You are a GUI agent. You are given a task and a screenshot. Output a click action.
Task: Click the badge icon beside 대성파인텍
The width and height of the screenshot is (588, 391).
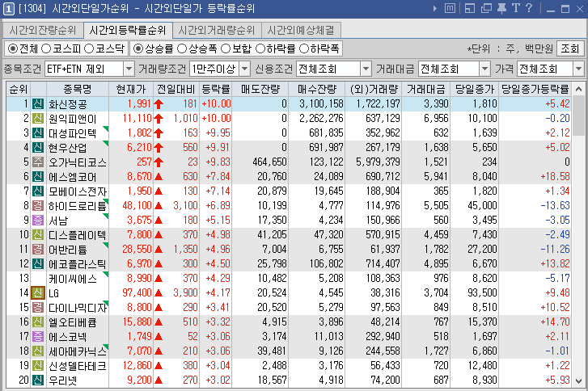[38, 133]
